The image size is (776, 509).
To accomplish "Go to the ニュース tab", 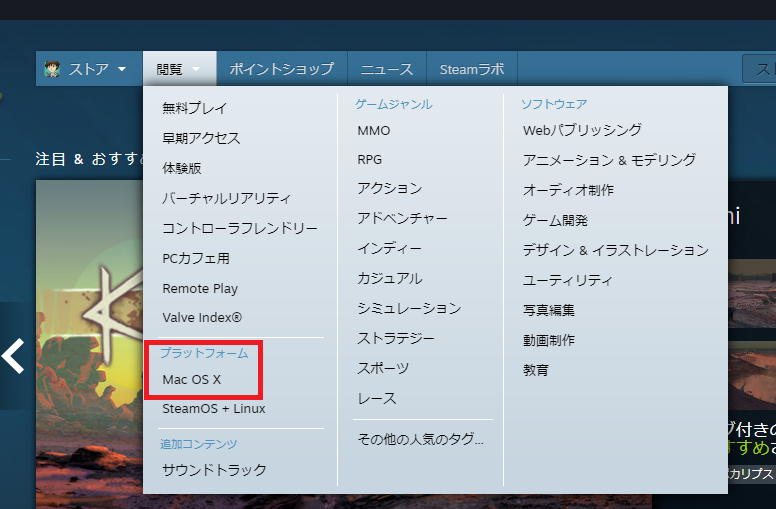I will 387,69.
